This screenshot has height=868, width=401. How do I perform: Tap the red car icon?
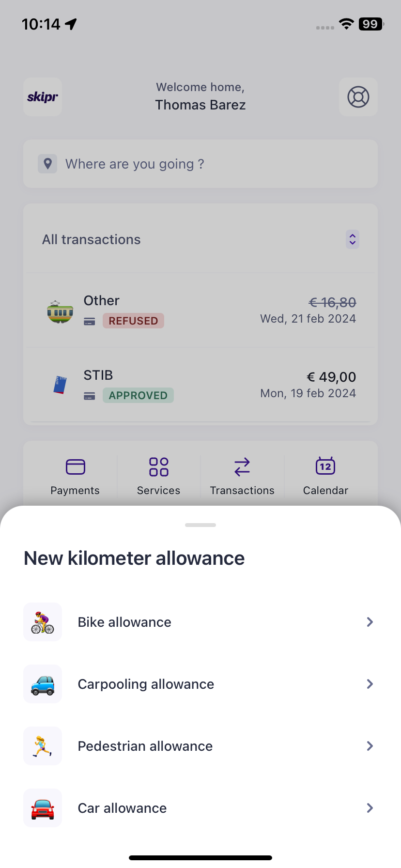(43, 808)
